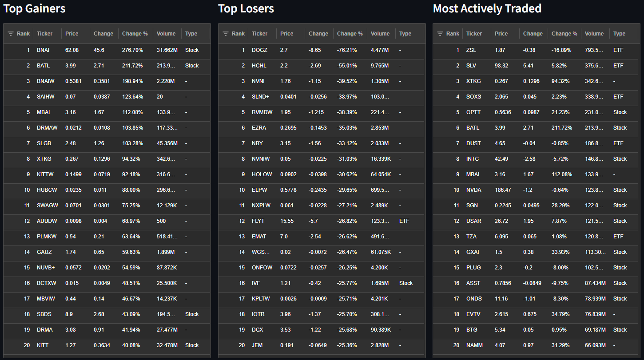Click DOGZ ticker in Top Losers
644x360 pixels.
tap(259, 50)
